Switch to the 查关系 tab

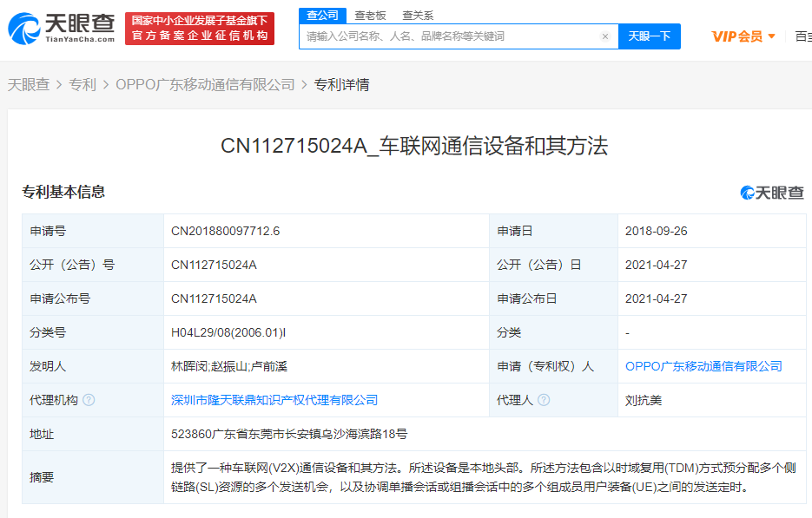pos(418,16)
